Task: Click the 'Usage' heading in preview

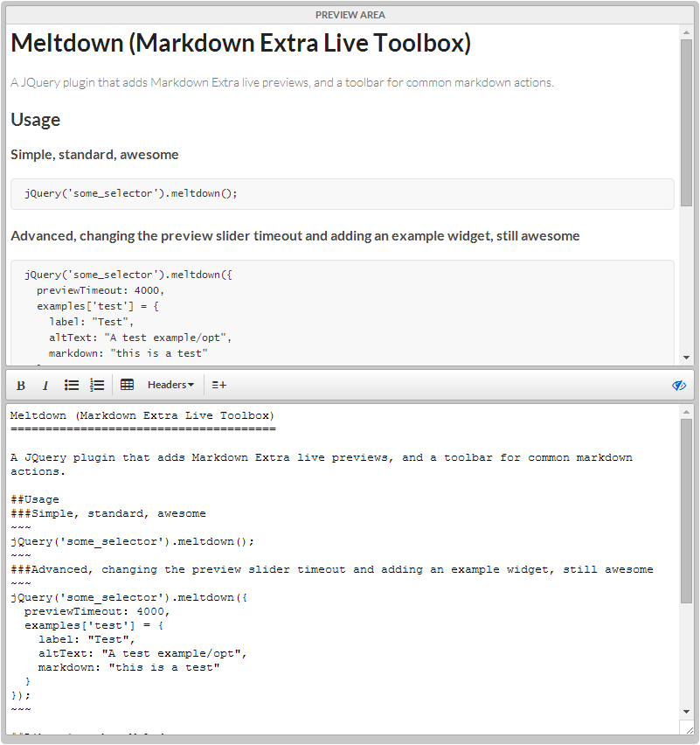Action: [x=36, y=120]
